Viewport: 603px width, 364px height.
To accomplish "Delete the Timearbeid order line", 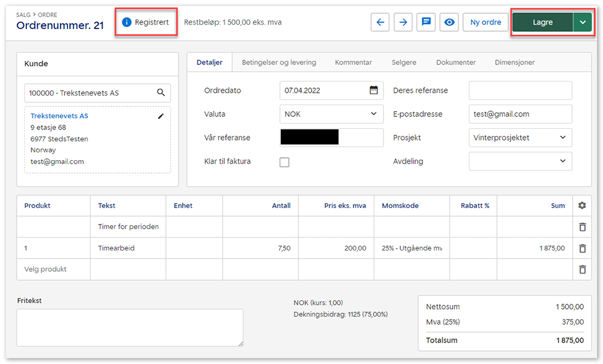I will [582, 248].
